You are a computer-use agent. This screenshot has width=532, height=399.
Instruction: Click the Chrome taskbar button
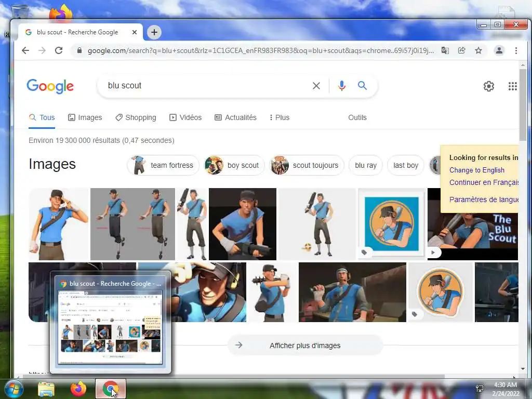[x=111, y=389]
